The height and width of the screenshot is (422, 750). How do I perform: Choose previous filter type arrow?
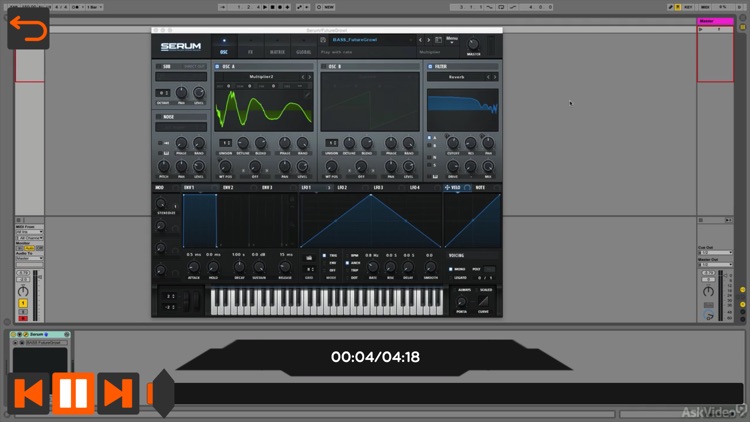point(488,77)
